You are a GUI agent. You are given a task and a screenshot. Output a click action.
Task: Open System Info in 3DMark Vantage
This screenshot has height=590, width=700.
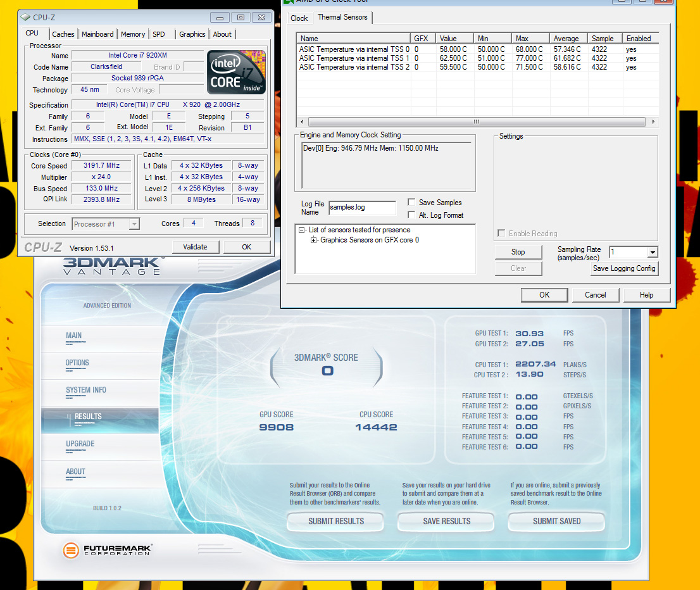coord(86,391)
